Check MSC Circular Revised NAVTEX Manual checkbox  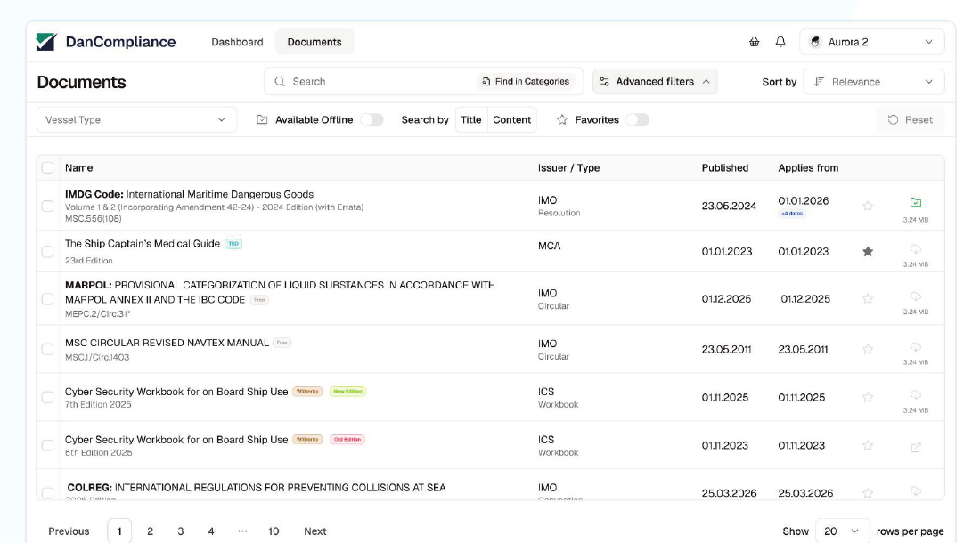(x=47, y=350)
